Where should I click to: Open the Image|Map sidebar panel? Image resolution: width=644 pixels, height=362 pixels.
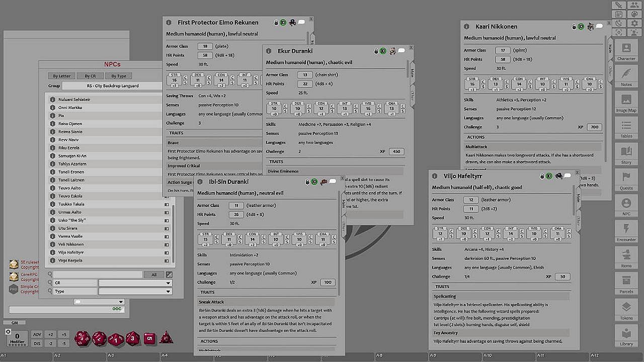tap(626, 103)
